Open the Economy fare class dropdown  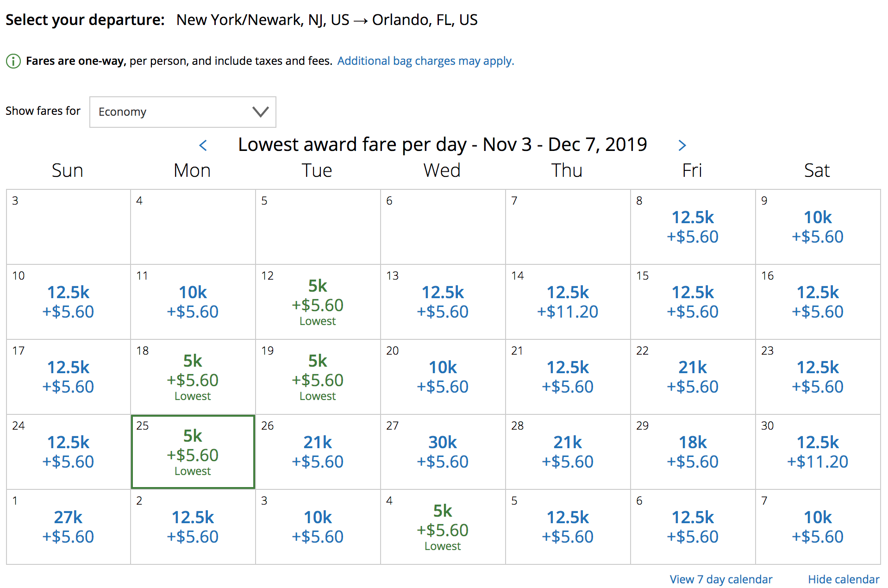(182, 112)
